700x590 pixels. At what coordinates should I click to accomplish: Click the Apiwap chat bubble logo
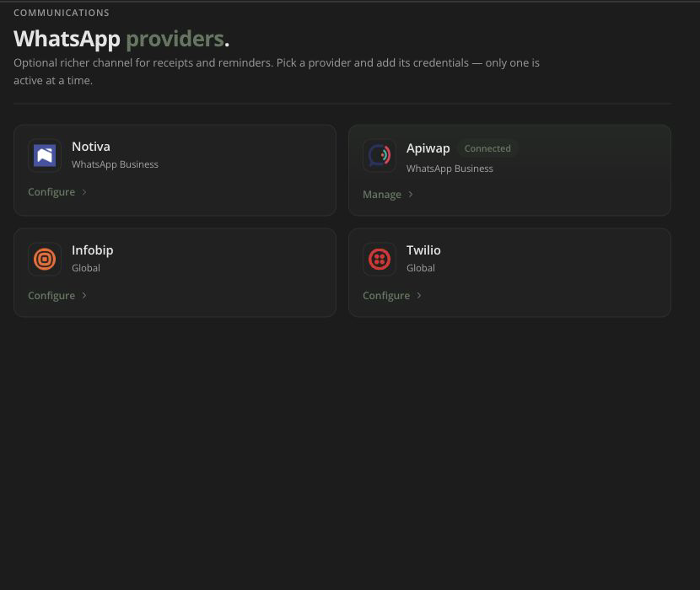point(380,155)
